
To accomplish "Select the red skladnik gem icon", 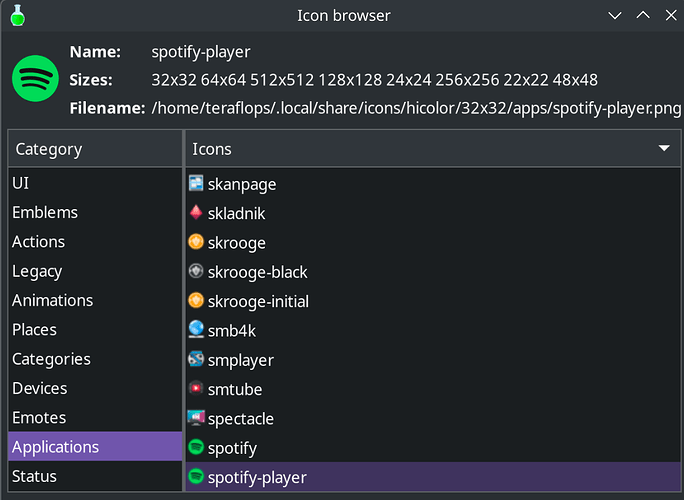I will (x=196, y=212).
